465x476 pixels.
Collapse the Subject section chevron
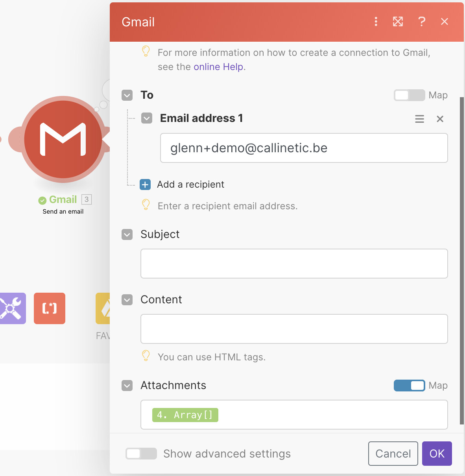point(127,235)
